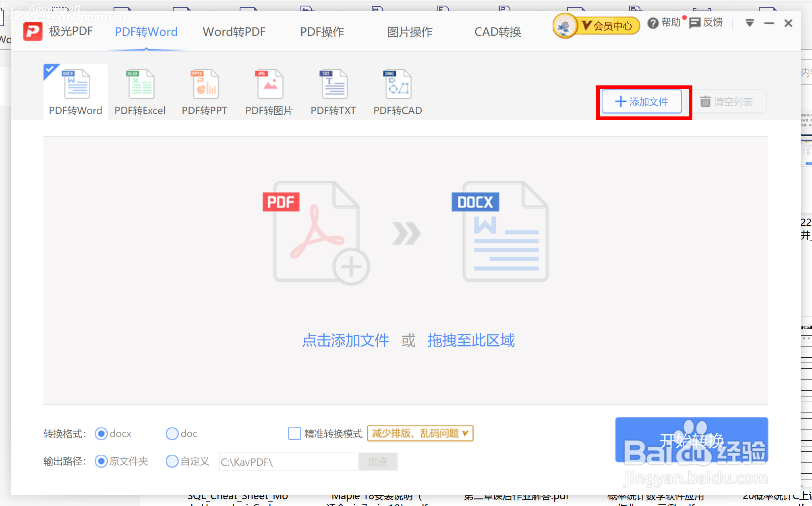Switch to the 图片操作 tab
Screen dimensions: 812x506
410,32
